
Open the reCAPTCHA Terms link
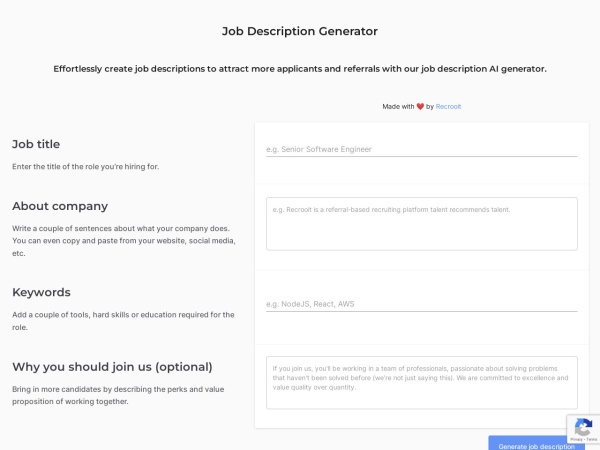pos(590,441)
